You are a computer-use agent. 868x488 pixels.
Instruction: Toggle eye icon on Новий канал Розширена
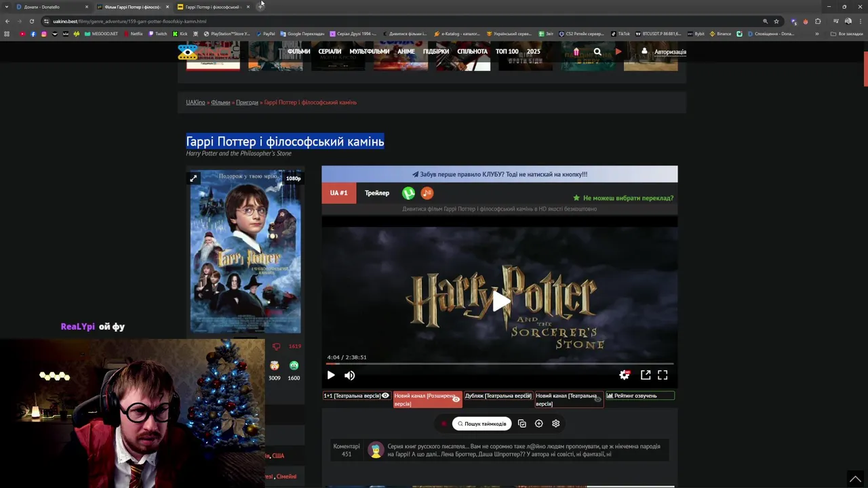tap(456, 399)
